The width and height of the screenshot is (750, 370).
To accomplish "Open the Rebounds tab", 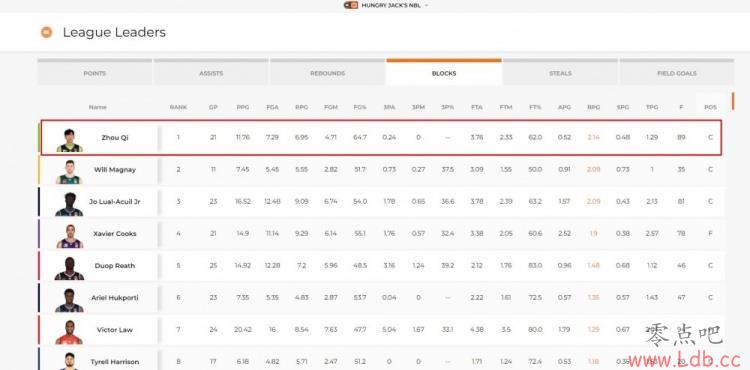I will (328, 74).
